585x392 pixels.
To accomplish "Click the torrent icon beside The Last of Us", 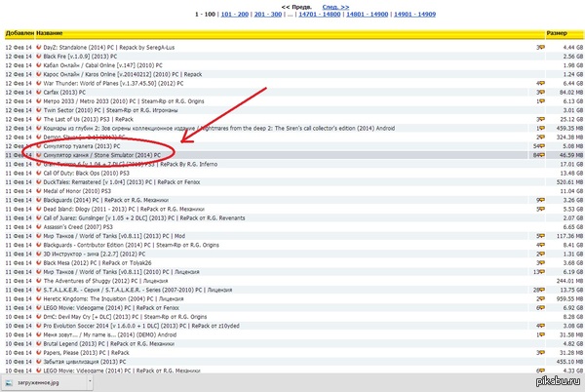I will click(38, 119).
